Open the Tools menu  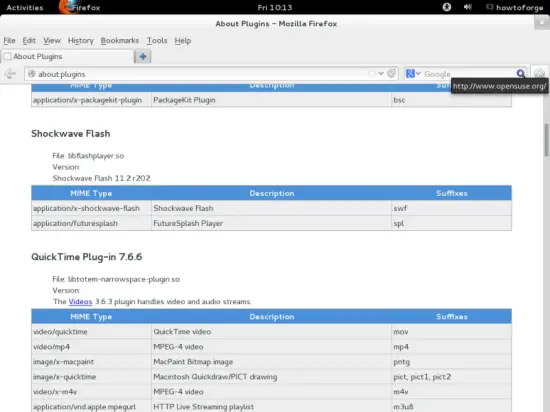pos(157,41)
